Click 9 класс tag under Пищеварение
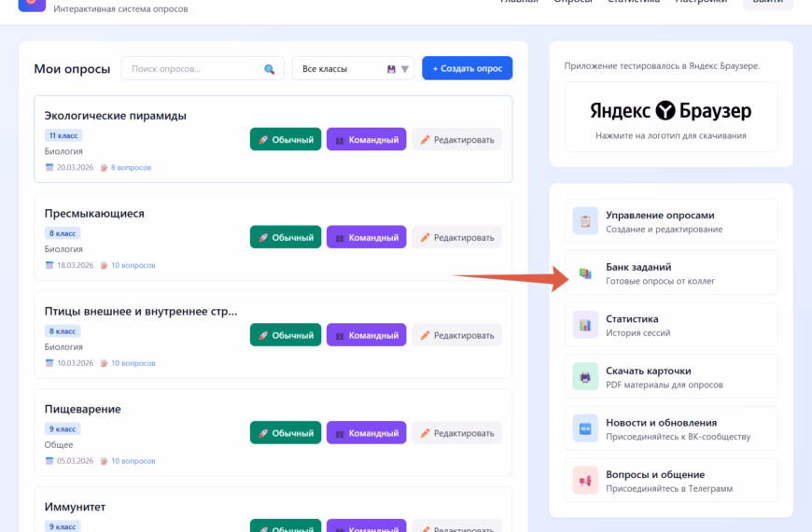 click(x=63, y=429)
